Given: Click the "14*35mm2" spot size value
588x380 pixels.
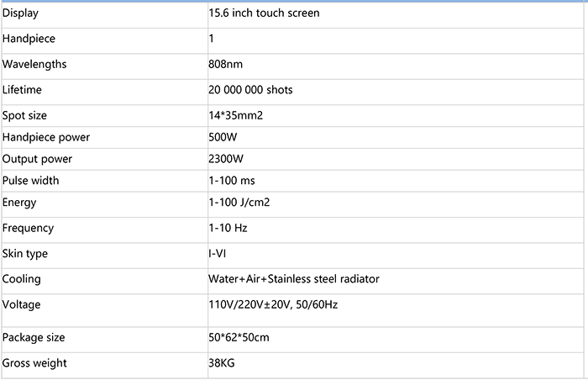Looking at the screenshot, I should click(236, 115).
